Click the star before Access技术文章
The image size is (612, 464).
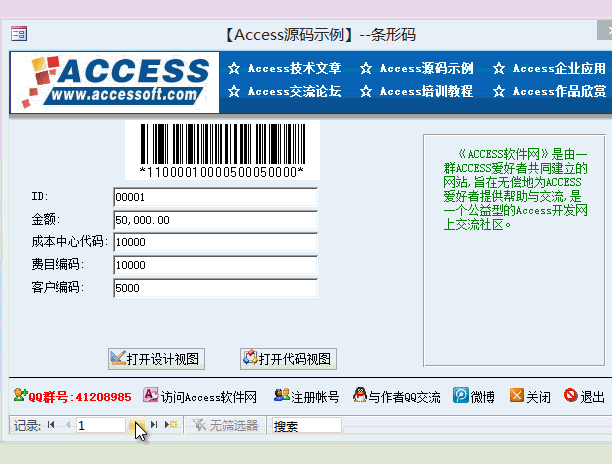click(x=234, y=68)
